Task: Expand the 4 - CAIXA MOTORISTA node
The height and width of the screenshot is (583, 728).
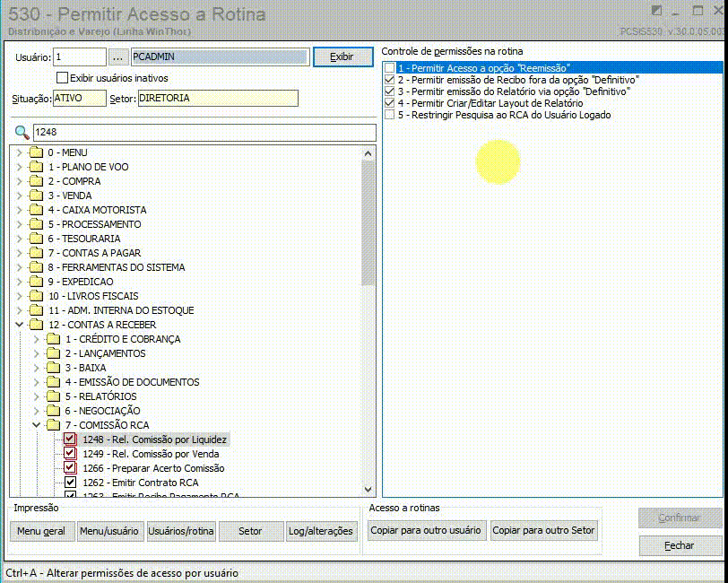Action: pos(20,210)
